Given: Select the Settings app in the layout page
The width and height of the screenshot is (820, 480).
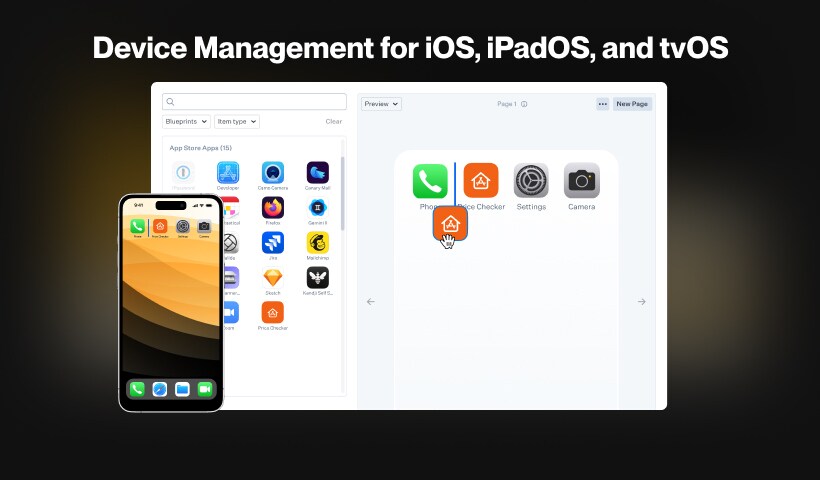Looking at the screenshot, I should [531, 180].
